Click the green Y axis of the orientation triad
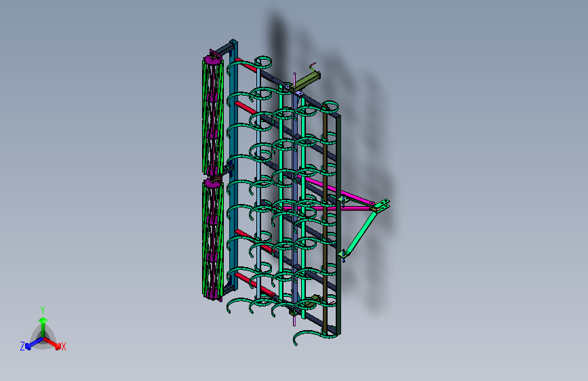This screenshot has height=381, width=588. 43,326
